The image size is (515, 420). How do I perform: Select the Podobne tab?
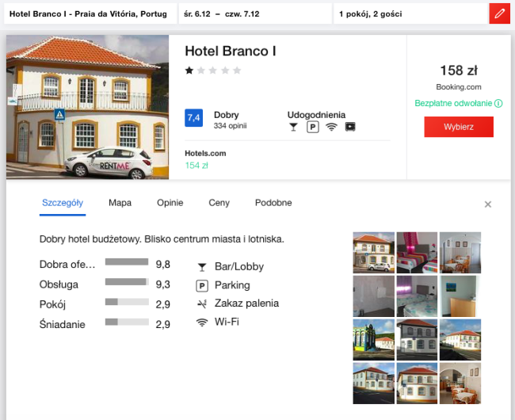click(273, 203)
